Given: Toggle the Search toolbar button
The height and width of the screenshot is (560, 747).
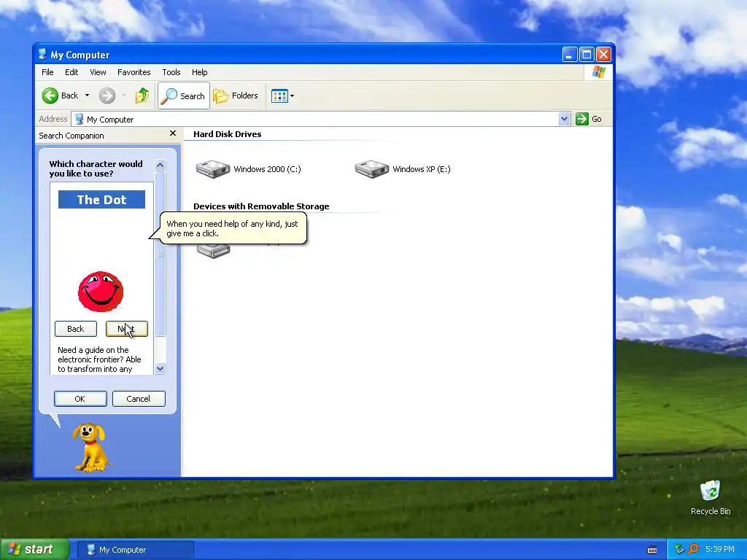Looking at the screenshot, I should pos(183,96).
